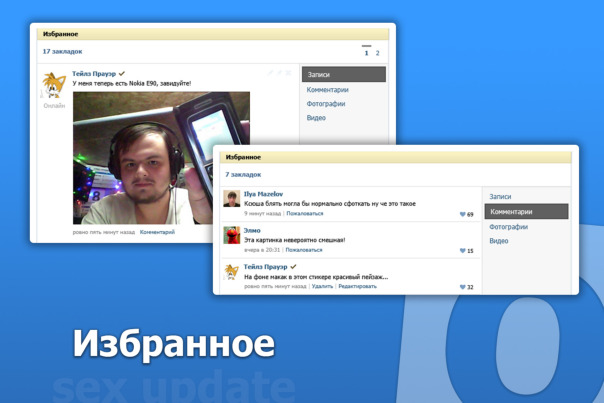Switch to Комментарии in the posts window

pyautogui.click(x=327, y=90)
